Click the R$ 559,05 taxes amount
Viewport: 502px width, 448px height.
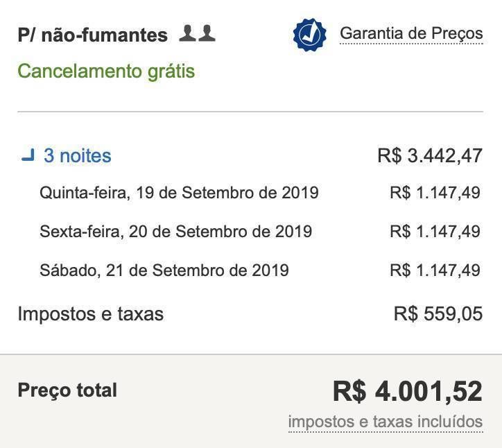[438, 314]
